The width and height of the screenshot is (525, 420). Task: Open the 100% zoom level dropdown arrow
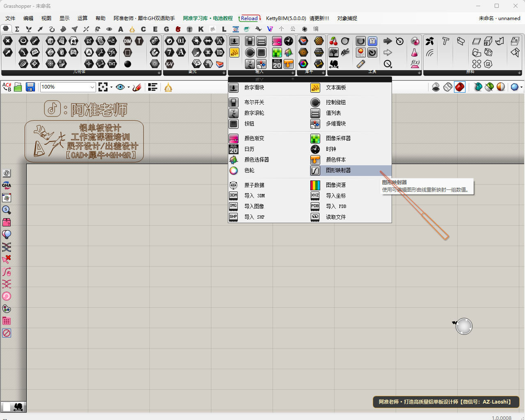pos(92,87)
